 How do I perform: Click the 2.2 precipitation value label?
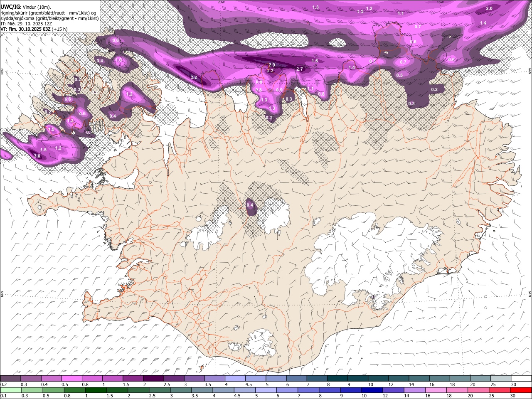pos(270,71)
